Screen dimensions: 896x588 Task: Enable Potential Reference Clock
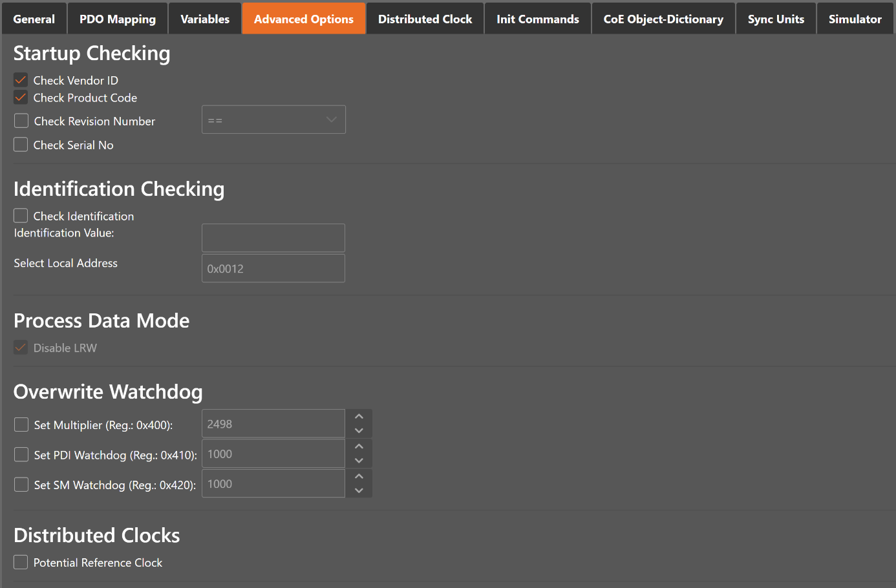(20, 562)
